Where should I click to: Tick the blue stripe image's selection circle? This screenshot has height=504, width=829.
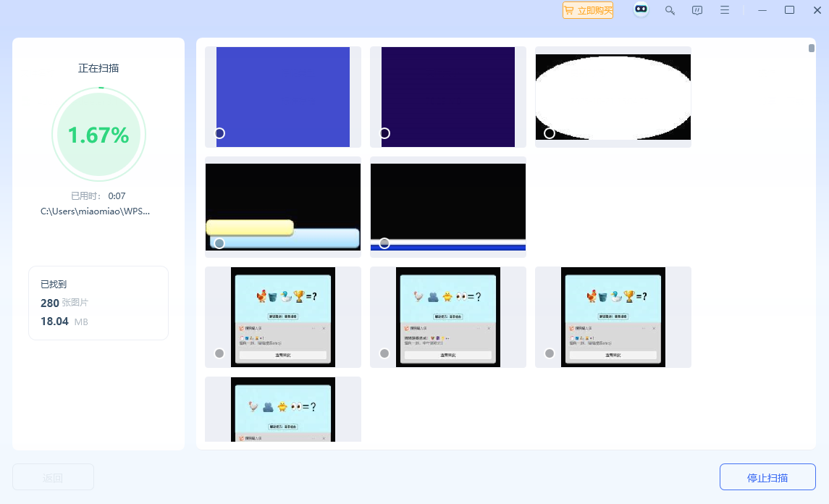tap(384, 243)
